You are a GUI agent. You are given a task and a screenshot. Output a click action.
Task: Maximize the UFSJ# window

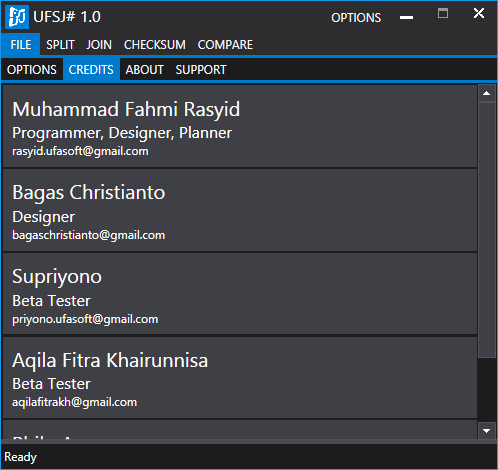[x=443, y=13]
